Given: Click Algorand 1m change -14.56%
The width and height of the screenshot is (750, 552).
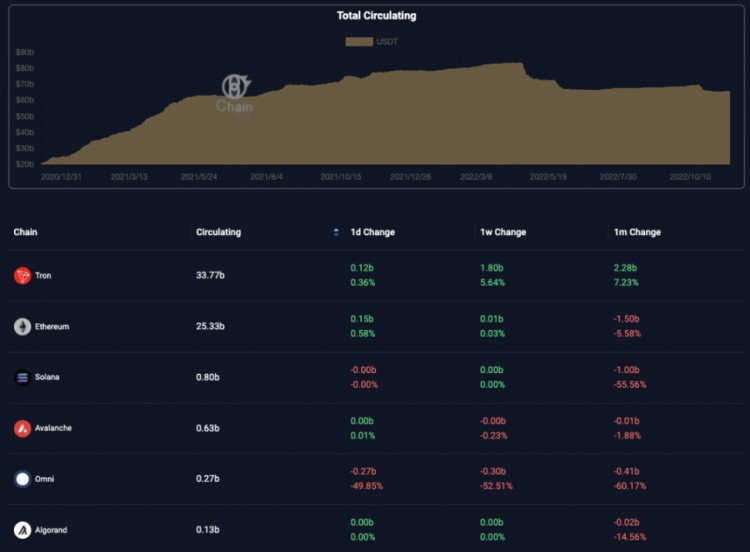Looking at the screenshot, I should point(630,537).
